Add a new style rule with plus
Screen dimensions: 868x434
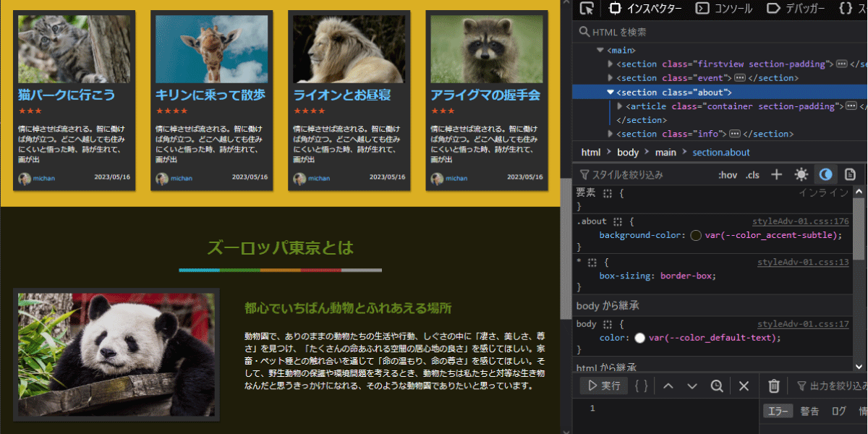click(x=777, y=174)
